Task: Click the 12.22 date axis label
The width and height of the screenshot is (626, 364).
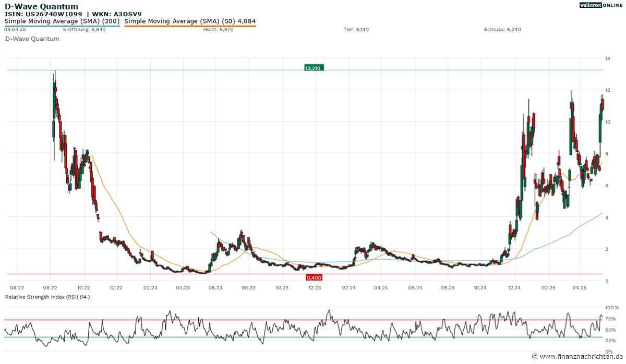Action: [x=116, y=287]
